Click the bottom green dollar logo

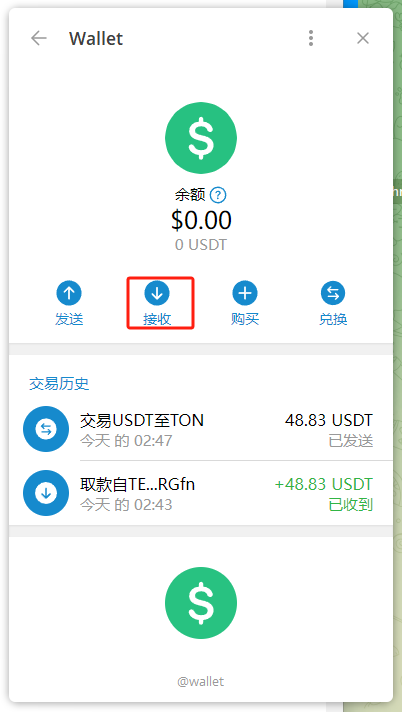201,603
